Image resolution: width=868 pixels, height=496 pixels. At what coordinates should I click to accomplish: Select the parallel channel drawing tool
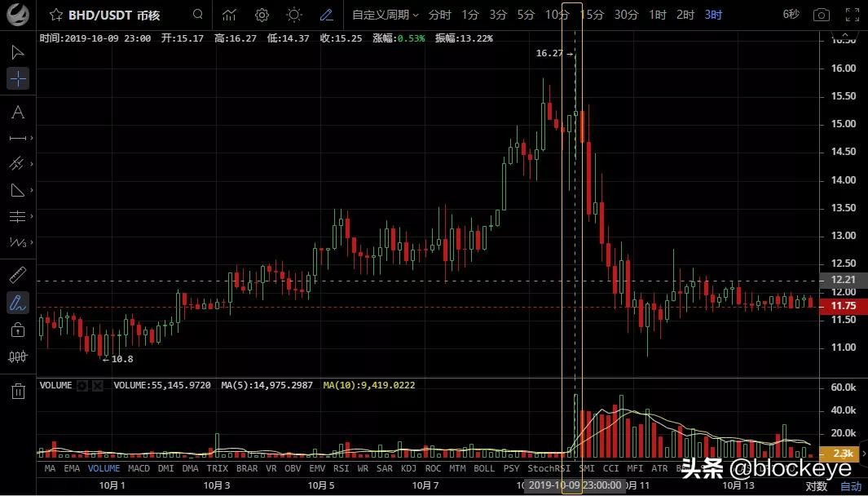point(16,164)
